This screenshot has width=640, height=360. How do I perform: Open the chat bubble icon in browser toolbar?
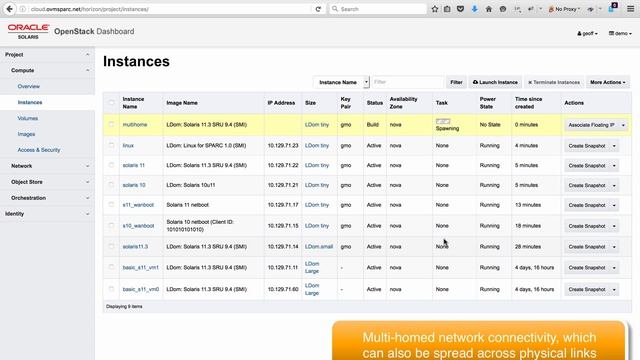click(x=503, y=9)
